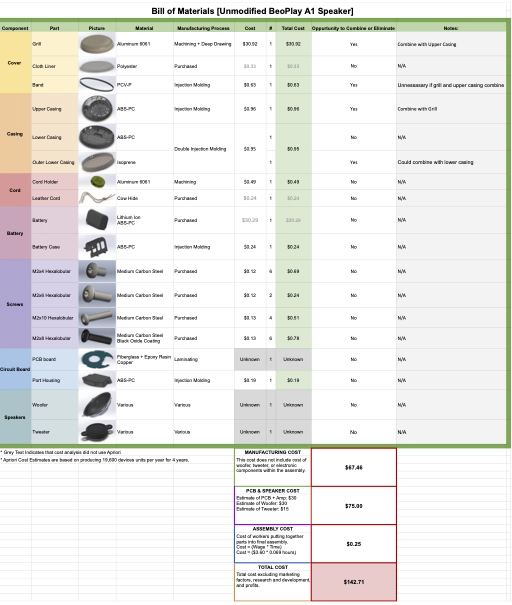Screen dimensions: 512x605
Task: Select the Machining + Deep Drawing cell
Action: (x=203, y=44)
